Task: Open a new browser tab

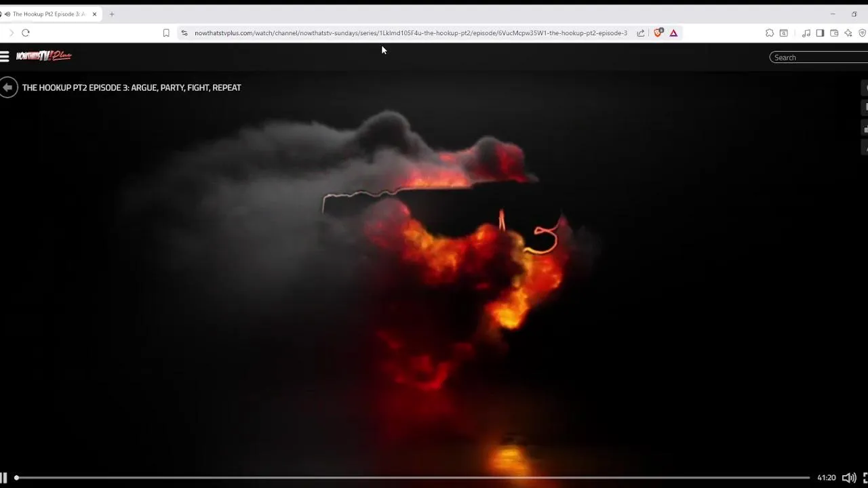Action: (x=112, y=14)
